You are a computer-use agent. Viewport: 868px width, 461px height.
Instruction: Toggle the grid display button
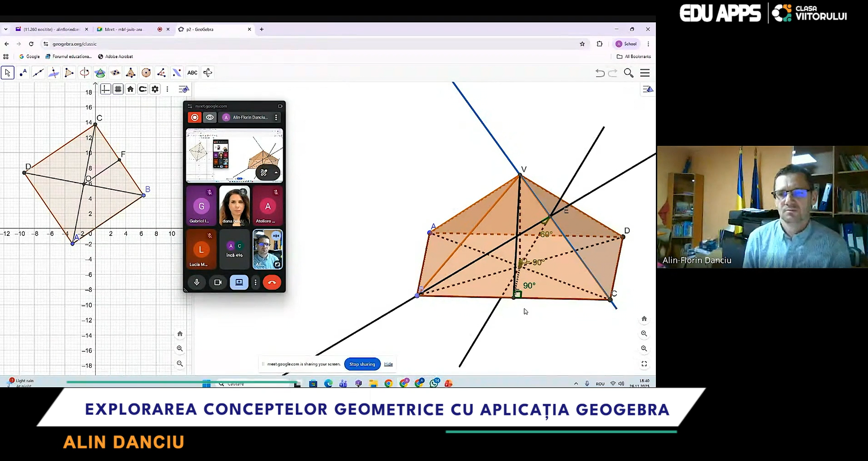[118, 89]
